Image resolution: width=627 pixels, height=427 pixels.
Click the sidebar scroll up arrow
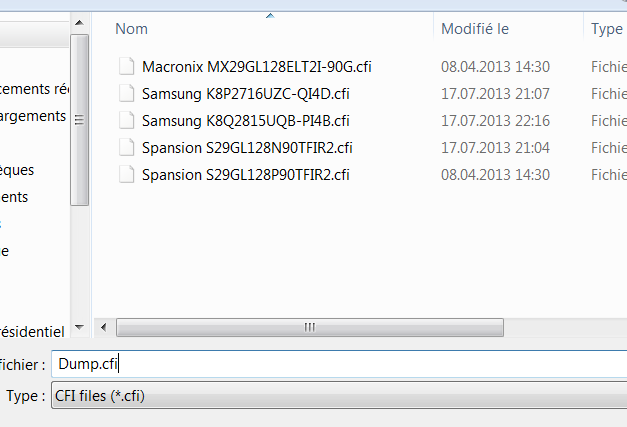[79, 23]
